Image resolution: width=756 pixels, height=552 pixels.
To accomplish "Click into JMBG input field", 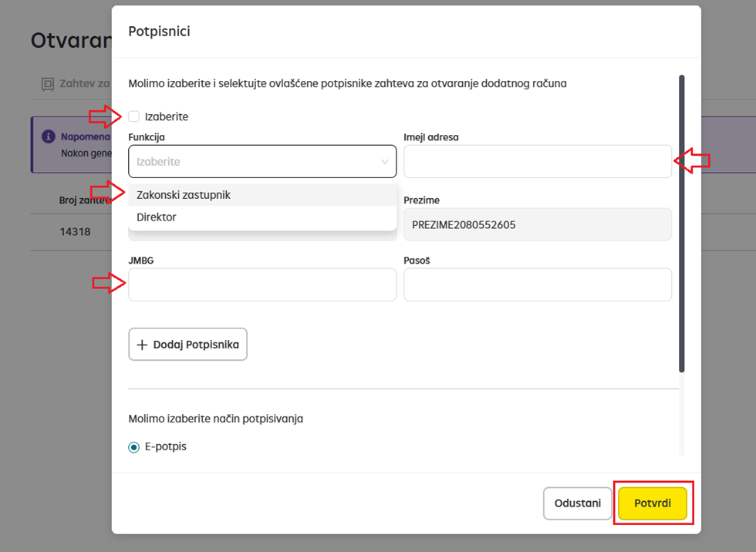I will point(262,284).
